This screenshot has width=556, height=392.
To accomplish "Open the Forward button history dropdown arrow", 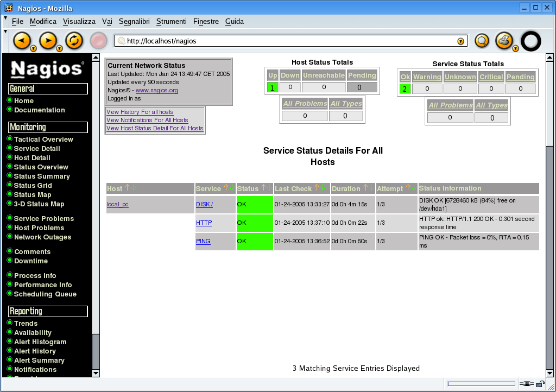I will 60,48.
